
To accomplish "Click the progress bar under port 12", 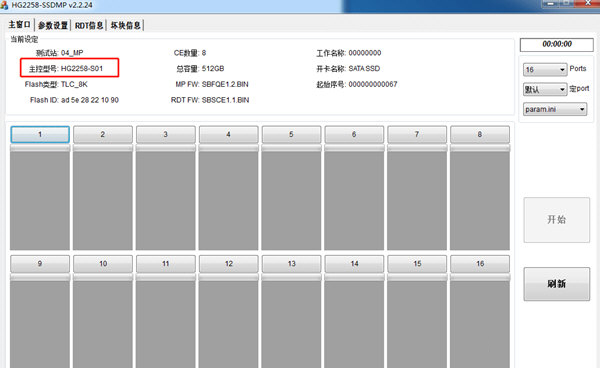I will (x=228, y=277).
